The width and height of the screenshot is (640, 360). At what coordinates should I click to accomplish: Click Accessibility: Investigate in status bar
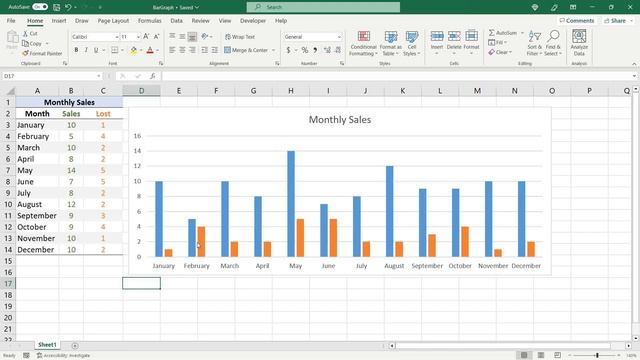click(x=63, y=356)
